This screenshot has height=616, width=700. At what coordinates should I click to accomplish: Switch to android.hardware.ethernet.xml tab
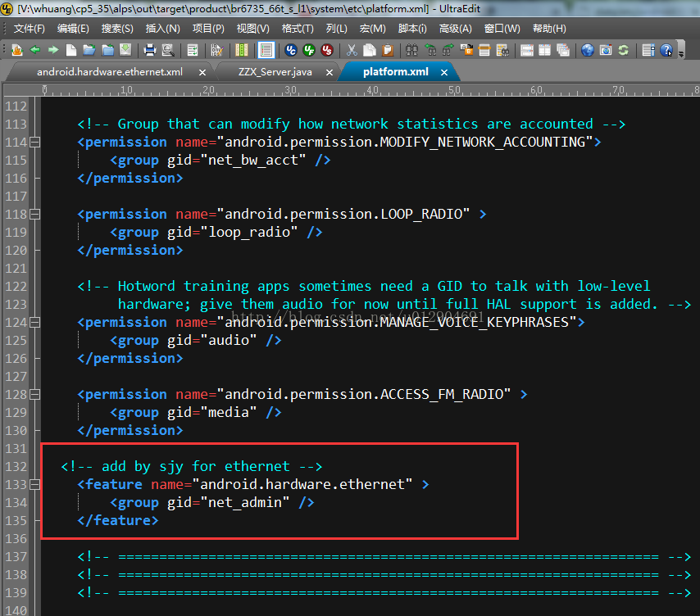coord(110,72)
